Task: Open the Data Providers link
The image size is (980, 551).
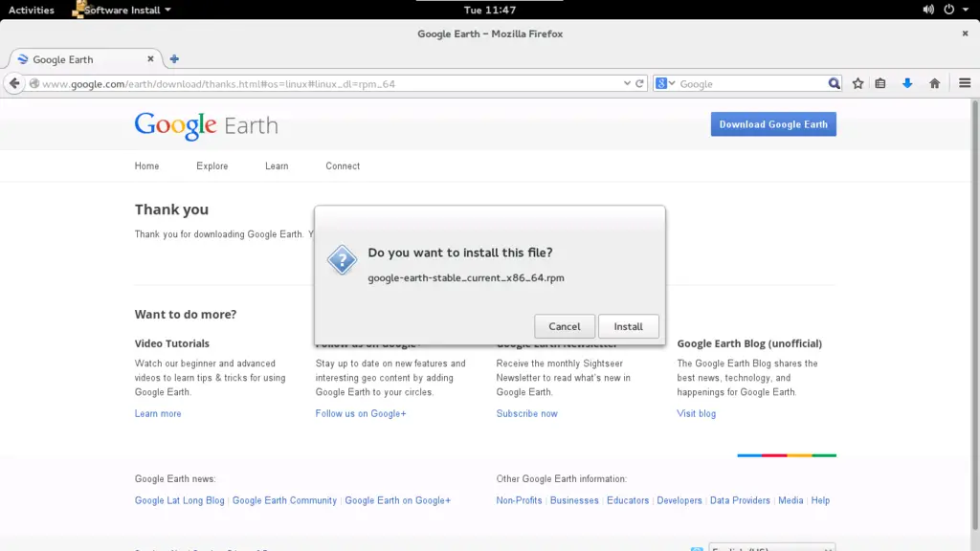Action: (740, 500)
